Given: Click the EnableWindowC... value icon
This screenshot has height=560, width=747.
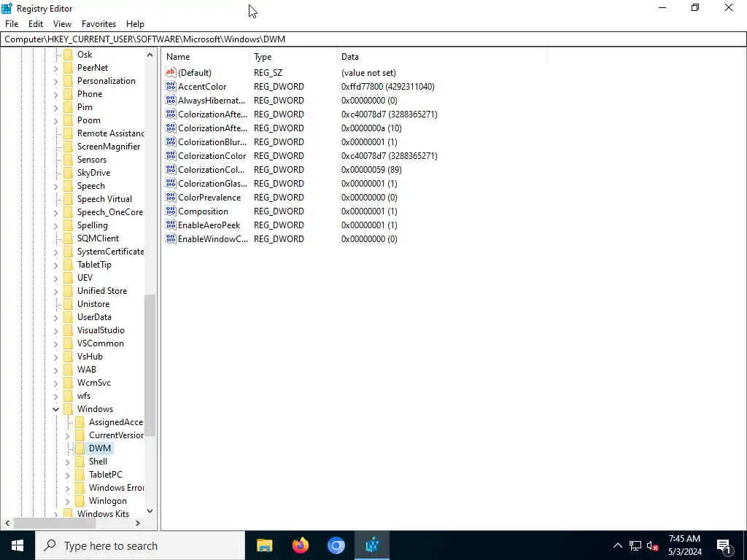Looking at the screenshot, I should pyautogui.click(x=171, y=238).
